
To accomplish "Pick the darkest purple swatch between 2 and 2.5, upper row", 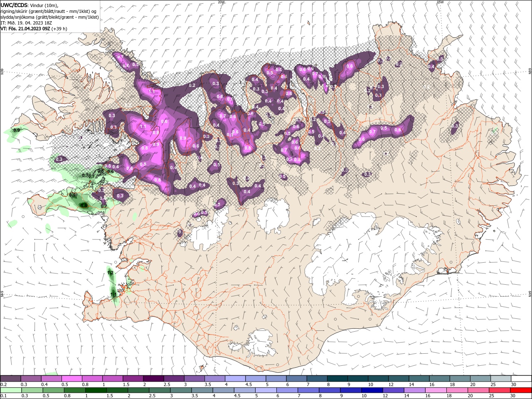I will [x=153, y=379].
